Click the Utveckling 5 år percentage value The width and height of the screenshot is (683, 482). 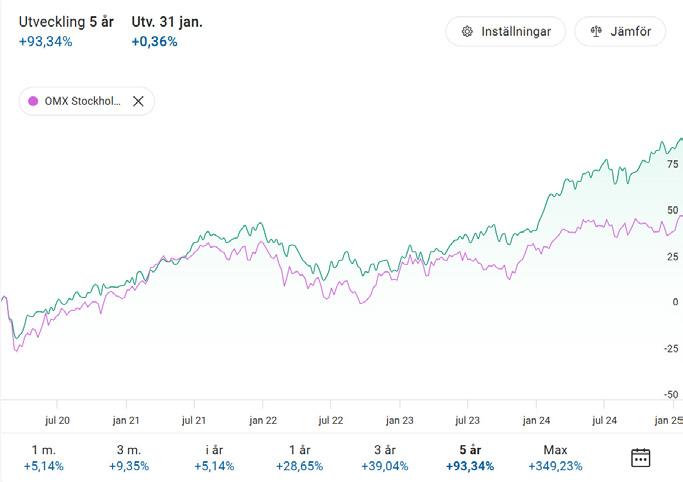[45, 42]
